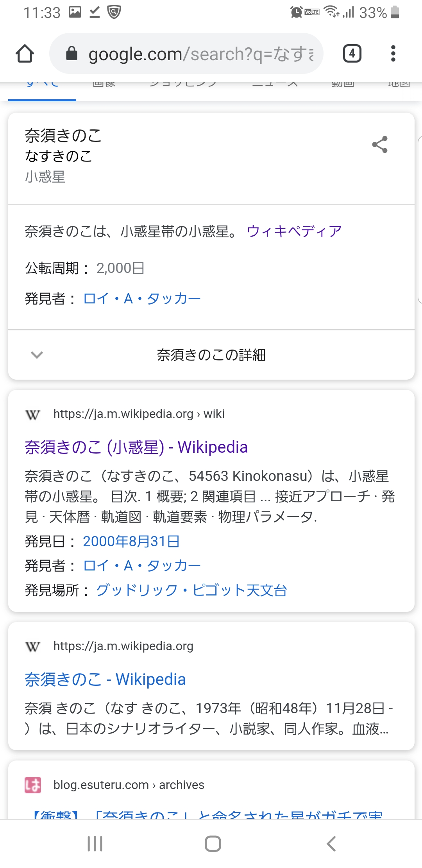Open 奈須きのこ - Wikipedia writer result
Viewport: 422px width, 868px height.
coord(105,680)
